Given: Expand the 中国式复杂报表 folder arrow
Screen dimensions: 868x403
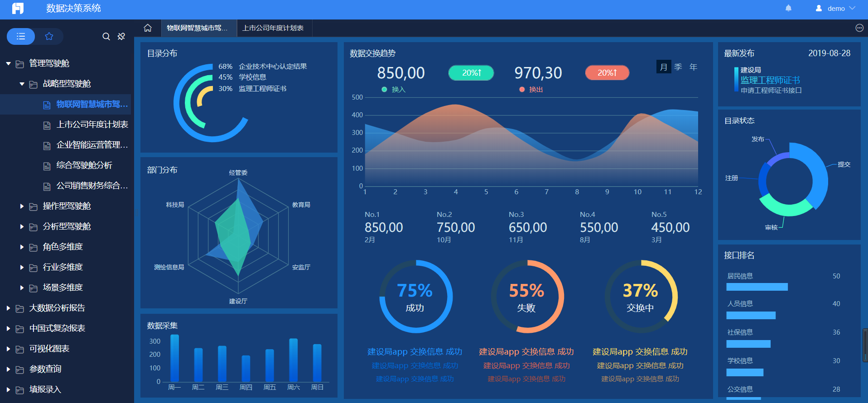Looking at the screenshot, I should 8,328.
